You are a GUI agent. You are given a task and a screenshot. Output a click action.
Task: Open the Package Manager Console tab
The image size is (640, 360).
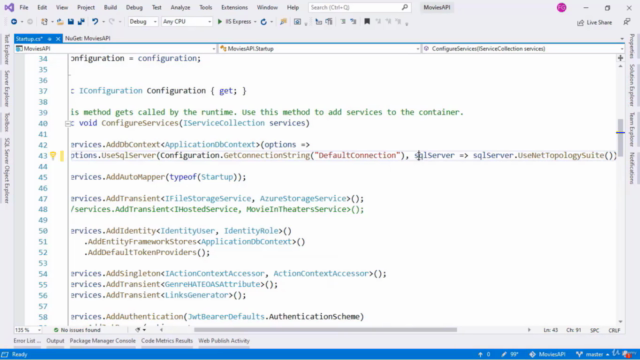(x=102, y=341)
